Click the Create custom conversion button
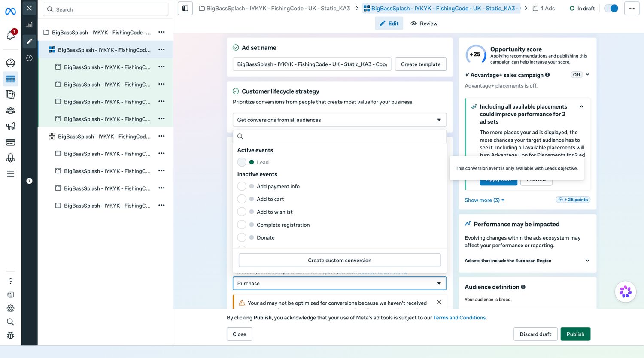 point(339,260)
